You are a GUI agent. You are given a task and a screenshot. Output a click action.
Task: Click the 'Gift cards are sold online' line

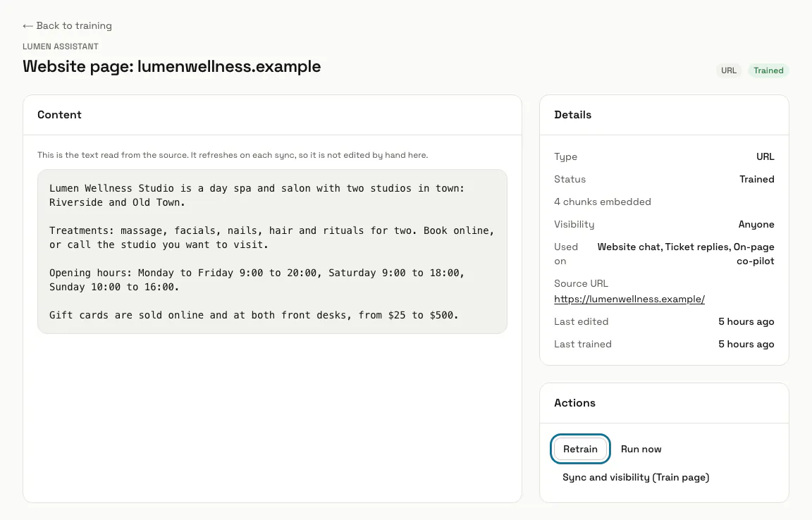tap(254, 315)
